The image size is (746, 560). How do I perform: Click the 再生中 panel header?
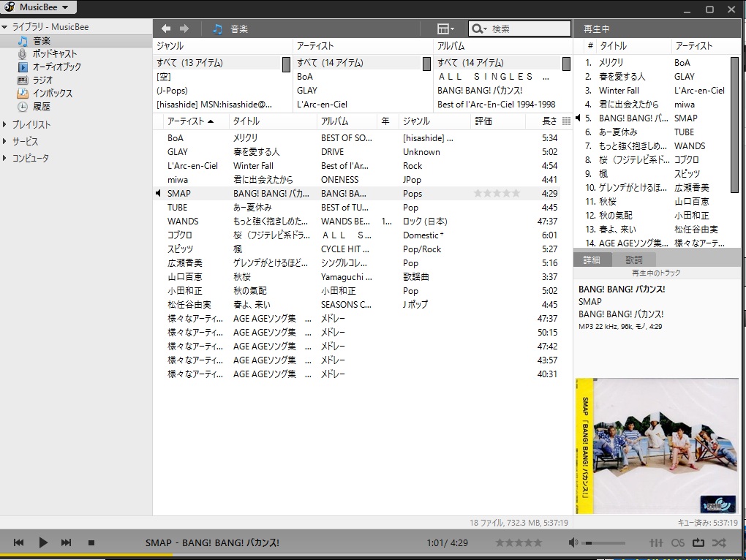point(597,29)
